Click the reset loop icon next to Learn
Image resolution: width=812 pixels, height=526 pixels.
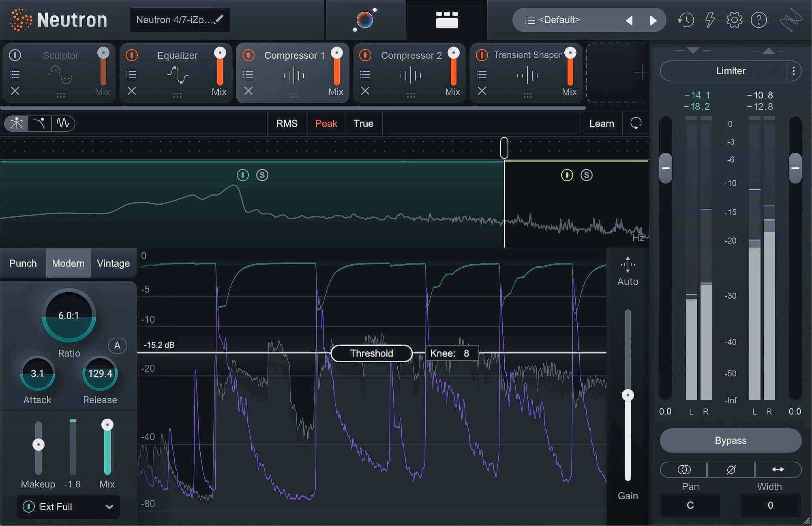point(636,123)
